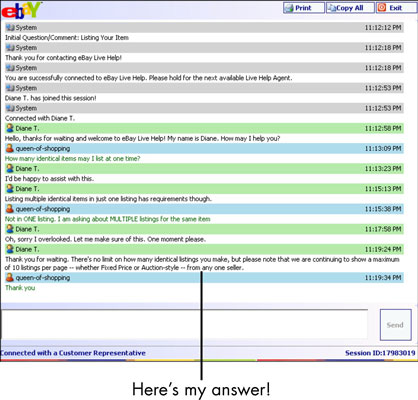
Task: Click the 'Thank you' final message
Action: pos(20,288)
